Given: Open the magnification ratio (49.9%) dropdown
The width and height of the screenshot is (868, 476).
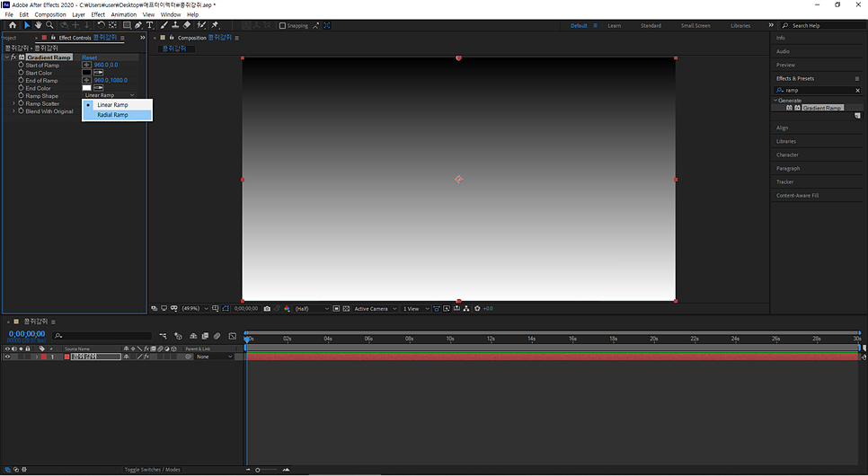Looking at the screenshot, I should click(195, 309).
